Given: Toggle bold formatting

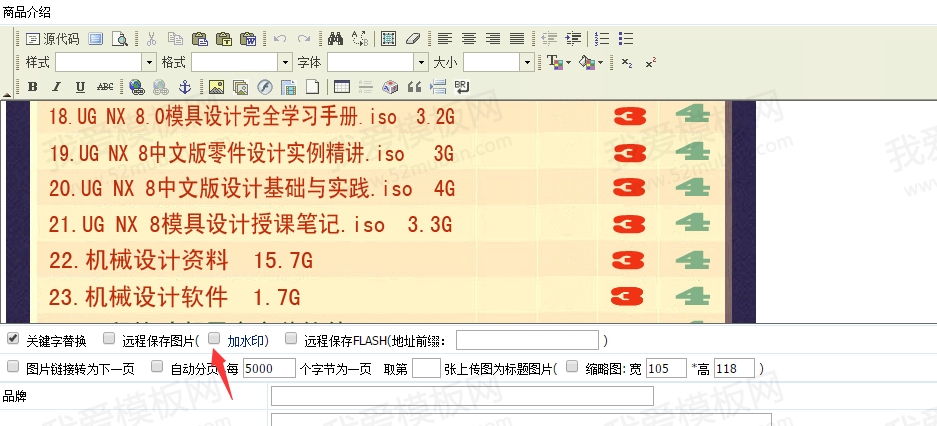Looking at the screenshot, I should click(x=33, y=87).
